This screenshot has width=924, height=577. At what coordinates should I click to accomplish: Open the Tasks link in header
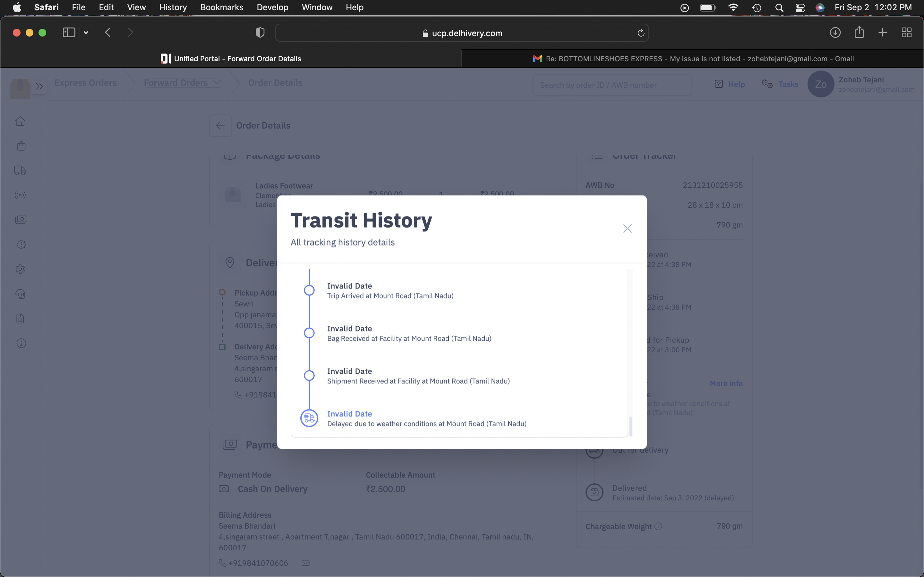point(788,84)
